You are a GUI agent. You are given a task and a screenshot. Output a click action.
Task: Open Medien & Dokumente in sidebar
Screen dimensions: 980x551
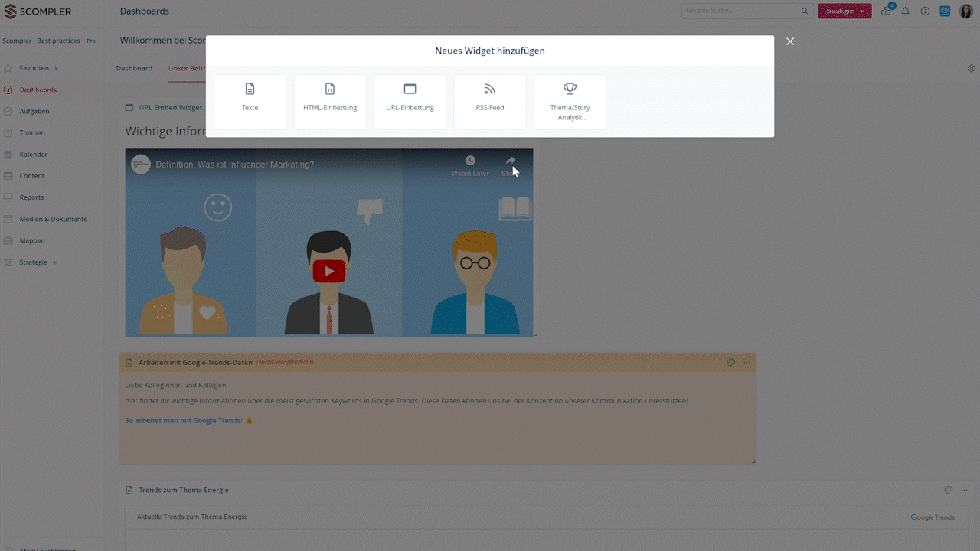[53, 219]
